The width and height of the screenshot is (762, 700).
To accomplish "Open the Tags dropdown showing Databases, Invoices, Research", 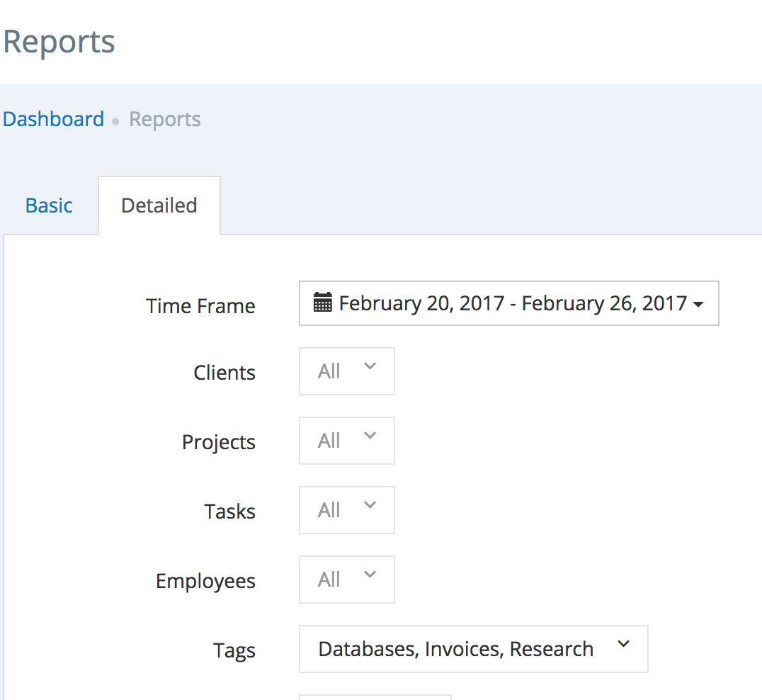I will (x=473, y=649).
